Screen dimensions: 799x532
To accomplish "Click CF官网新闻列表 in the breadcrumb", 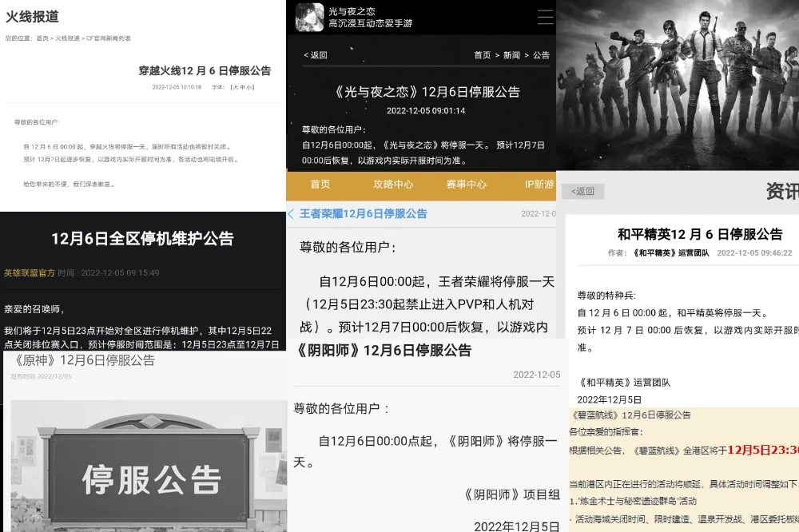I will (x=109, y=38).
